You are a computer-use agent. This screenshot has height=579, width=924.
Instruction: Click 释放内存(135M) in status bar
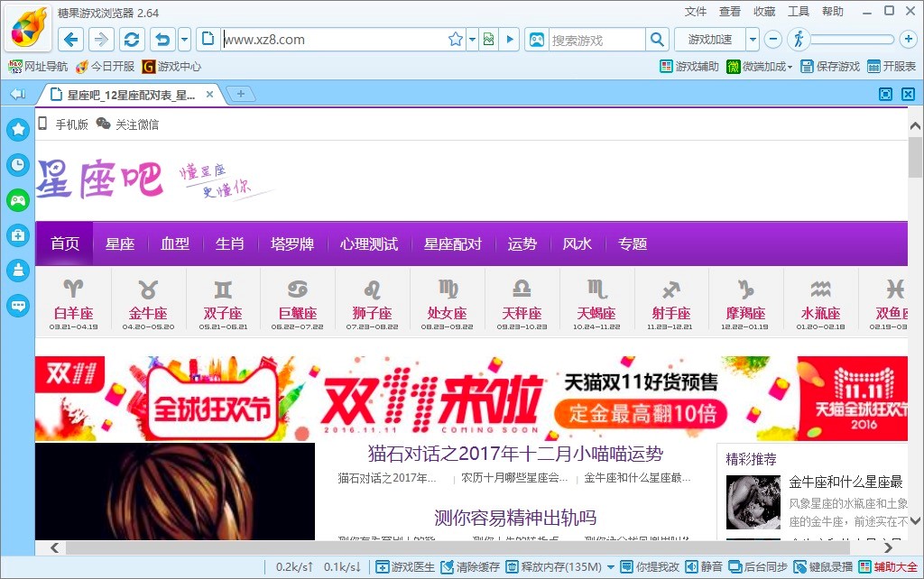tap(555, 566)
